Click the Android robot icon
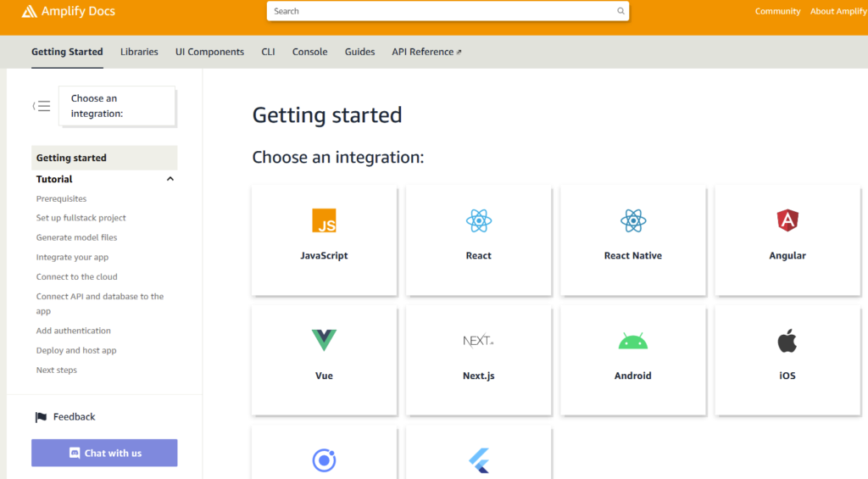This screenshot has width=868, height=479. pos(633,341)
